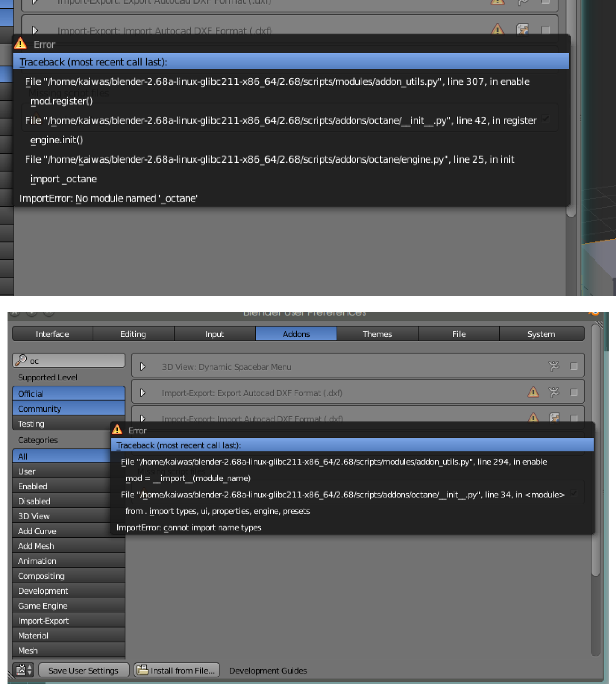Choose the Add Mesh category
Viewport: 616px width, 684px height.
coord(69,546)
